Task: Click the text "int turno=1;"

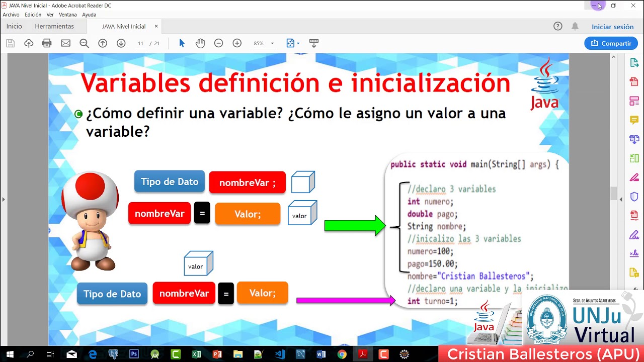Action: click(433, 301)
